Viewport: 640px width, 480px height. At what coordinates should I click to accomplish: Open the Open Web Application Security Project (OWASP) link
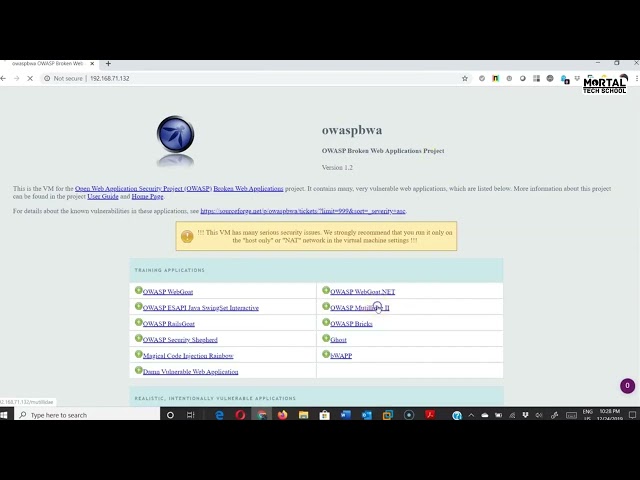point(143,189)
